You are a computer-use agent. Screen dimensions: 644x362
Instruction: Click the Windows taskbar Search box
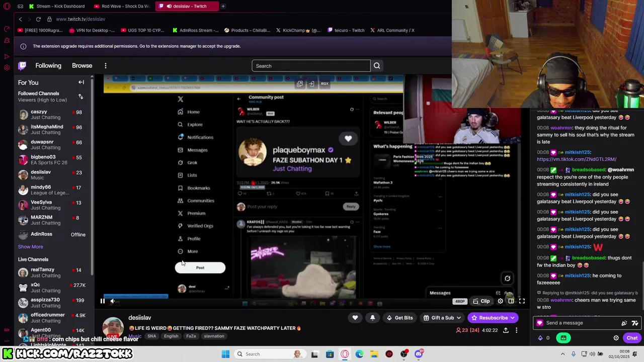click(269, 354)
